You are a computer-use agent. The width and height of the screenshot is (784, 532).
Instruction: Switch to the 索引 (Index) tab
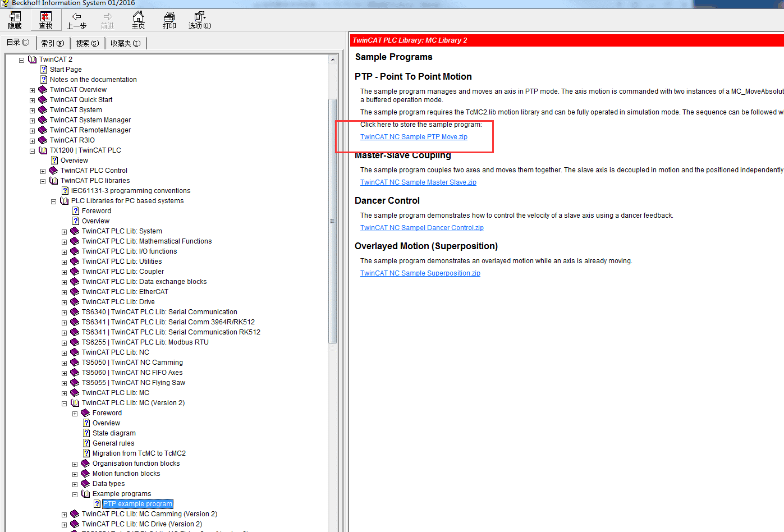click(x=53, y=43)
